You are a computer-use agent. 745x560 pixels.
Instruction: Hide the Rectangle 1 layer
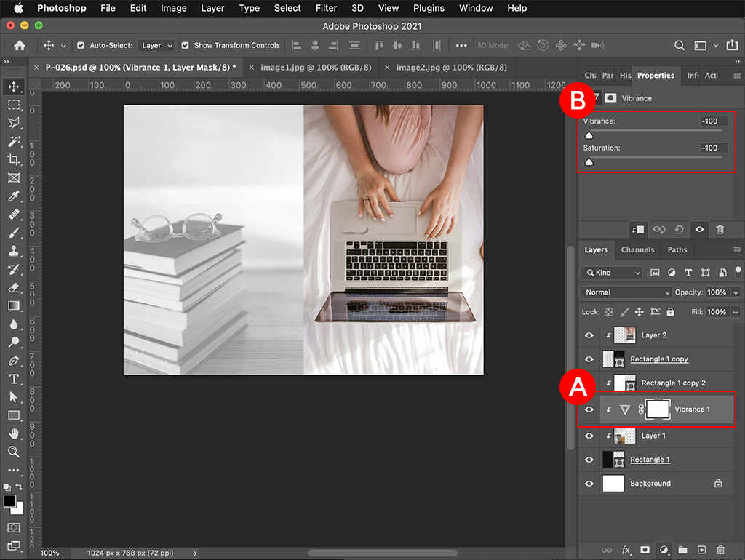pos(589,460)
